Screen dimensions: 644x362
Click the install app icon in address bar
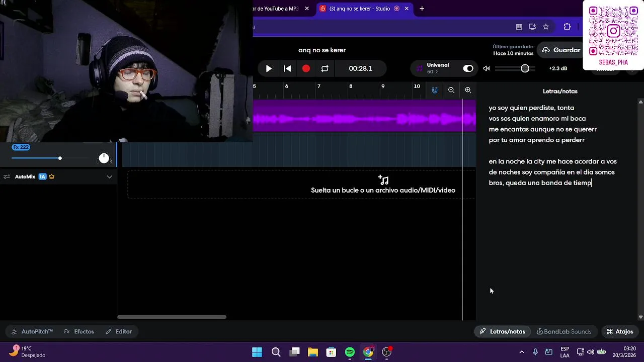point(532,27)
